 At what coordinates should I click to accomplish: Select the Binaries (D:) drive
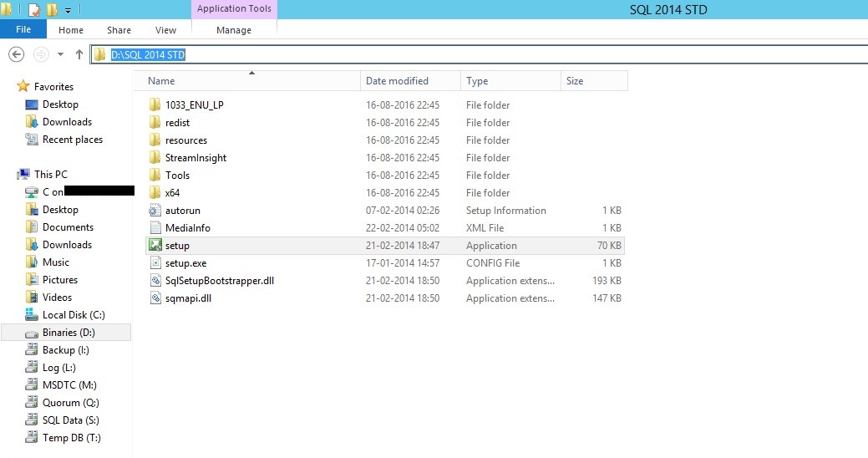pos(69,333)
